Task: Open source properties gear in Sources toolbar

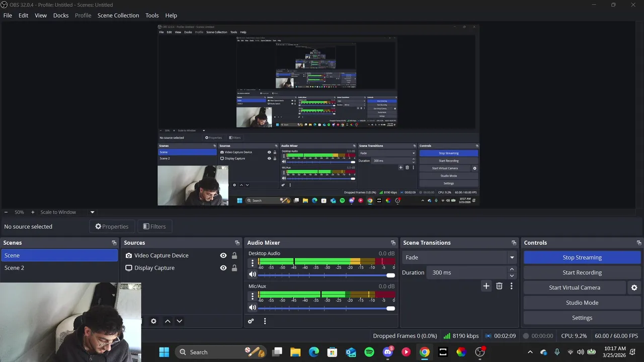Action: click(x=153, y=321)
